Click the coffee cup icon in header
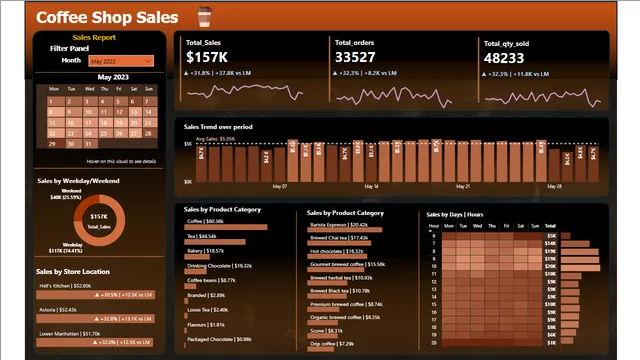Image resolution: width=640 pixels, height=360 pixels. pos(204,17)
